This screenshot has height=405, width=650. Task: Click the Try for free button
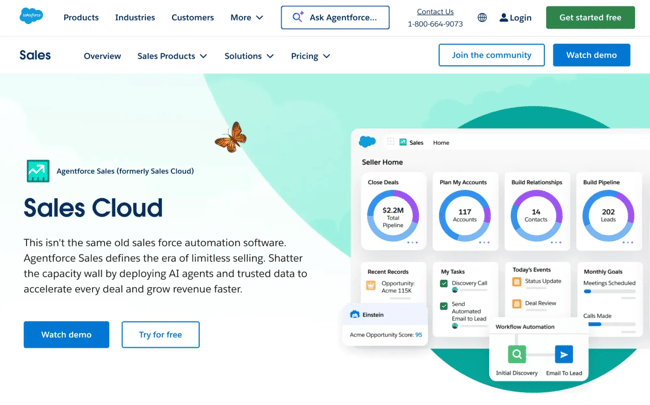point(160,335)
